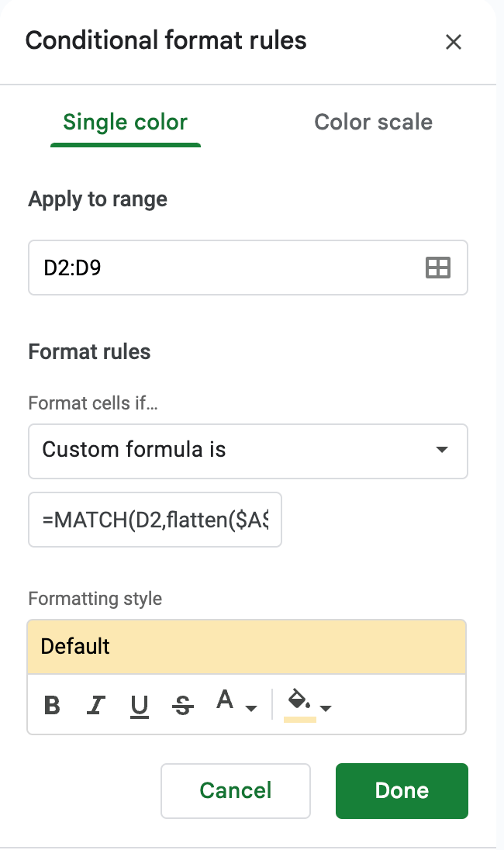Switch to the Color scale tab
The image size is (504, 850).
pyautogui.click(x=373, y=123)
